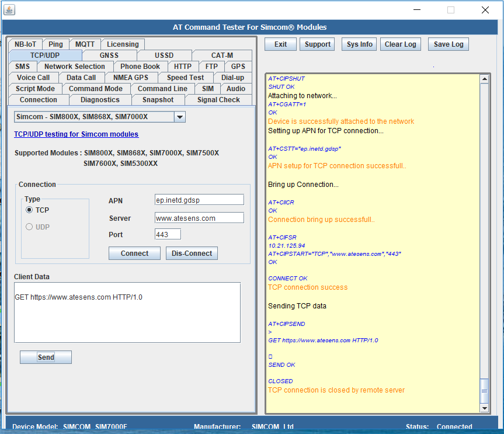Image resolution: width=504 pixels, height=434 pixels.
Task: Open the Dial-up tab
Action: coord(232,78)
